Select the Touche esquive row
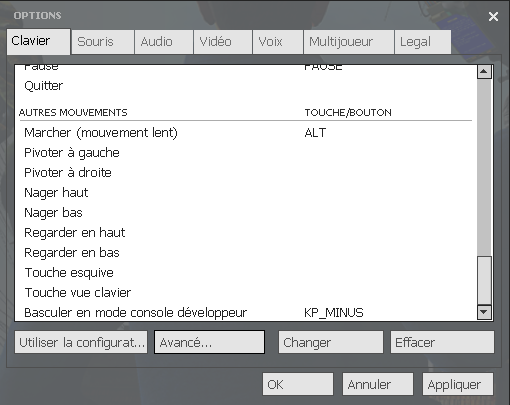Screen dimensions: 510x405 click(x=246, y=273)
